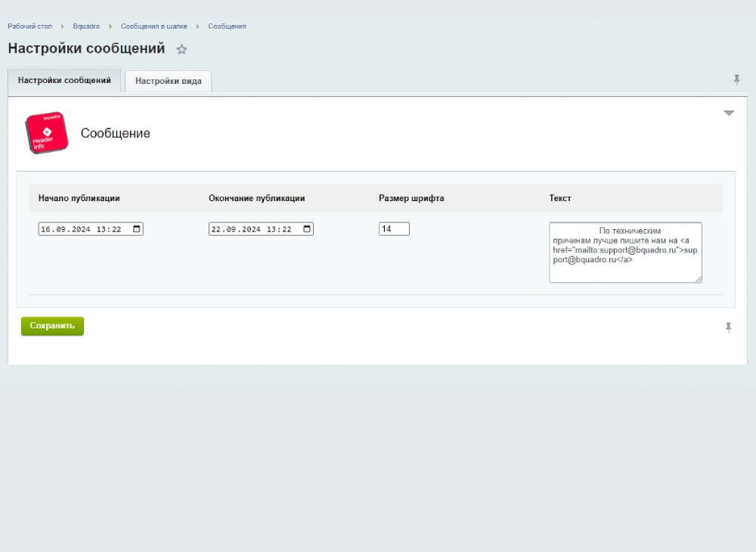The height and width of the screenshot is (552, 756).
Task: Click the Сообщение section heading
Action: tap(115, 133)
